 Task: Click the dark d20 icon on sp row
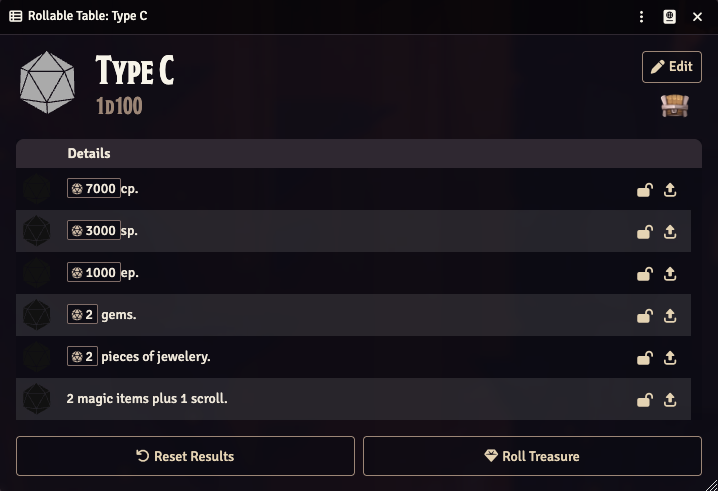pos(37,231)
